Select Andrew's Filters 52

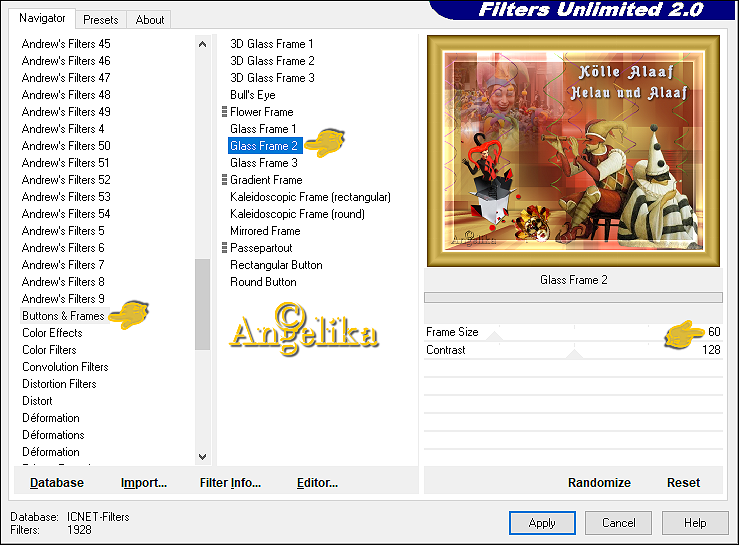[66, 180]
